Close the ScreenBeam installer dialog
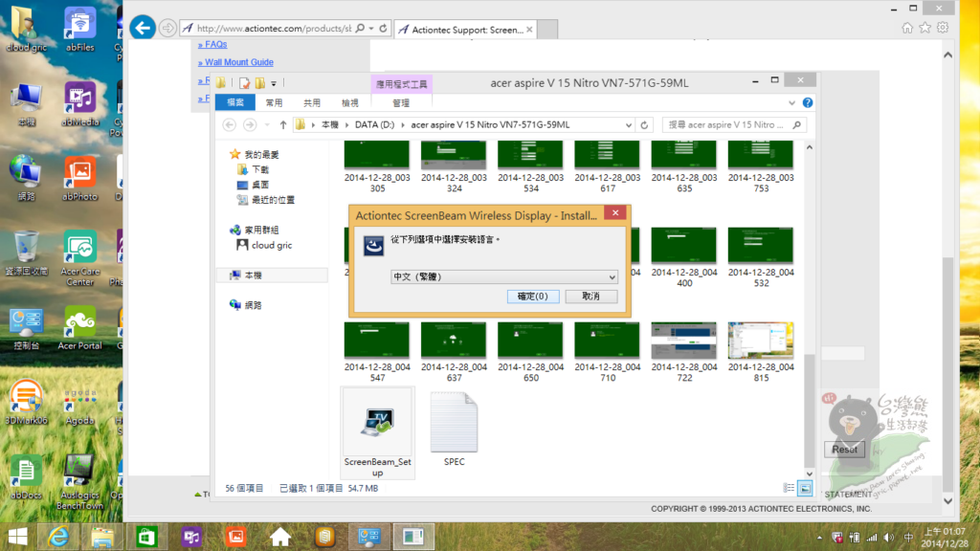Viewport: 980px width, 551px height. tap(615, 213)
